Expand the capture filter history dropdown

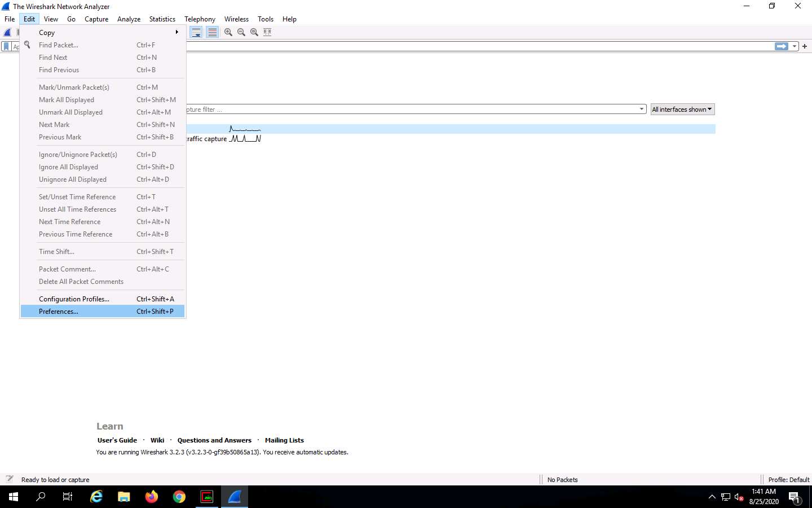(642, 110)
